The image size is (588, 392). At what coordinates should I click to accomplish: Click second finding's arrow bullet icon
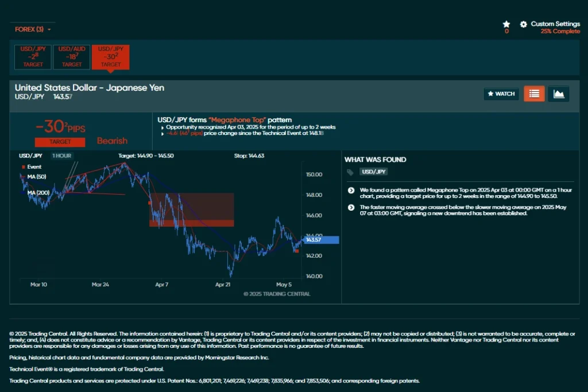tap(351, 207)
